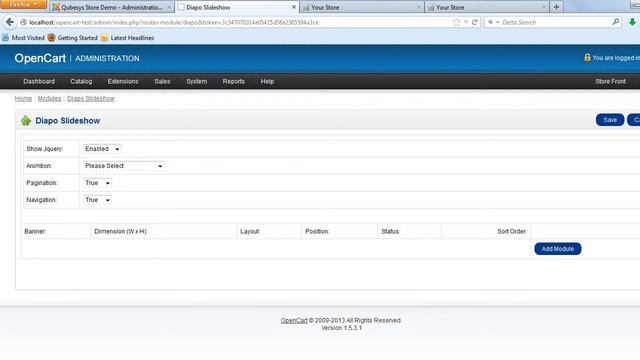Viewport: 640px width, 360px height.
Task: Open the Firefox menu button
Action: [24, 4]
